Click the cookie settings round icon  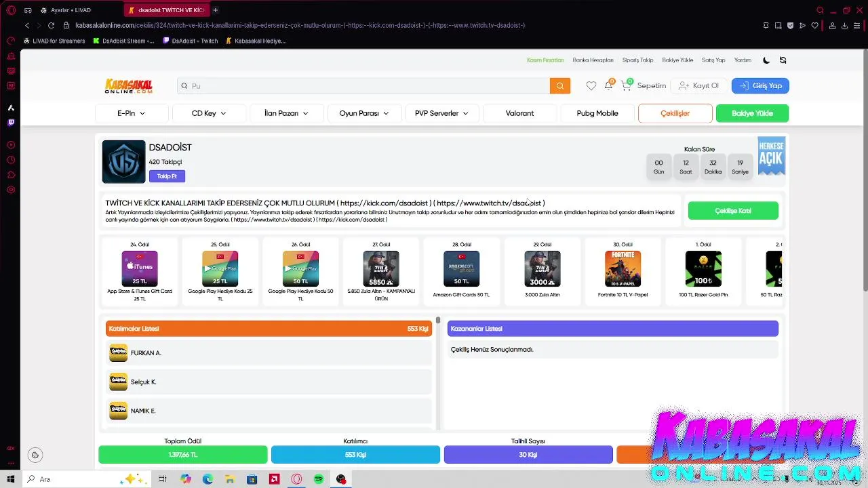coord(35,455)
